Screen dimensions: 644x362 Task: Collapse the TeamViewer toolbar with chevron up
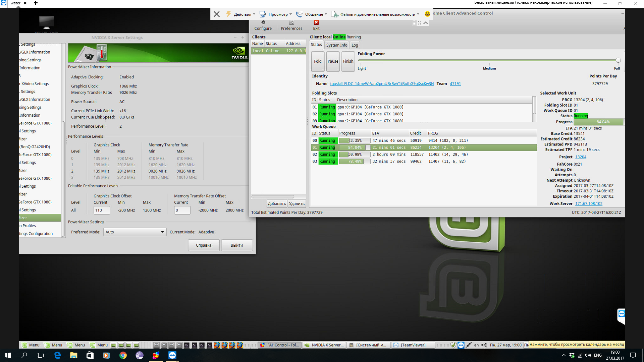coord(426,23)
